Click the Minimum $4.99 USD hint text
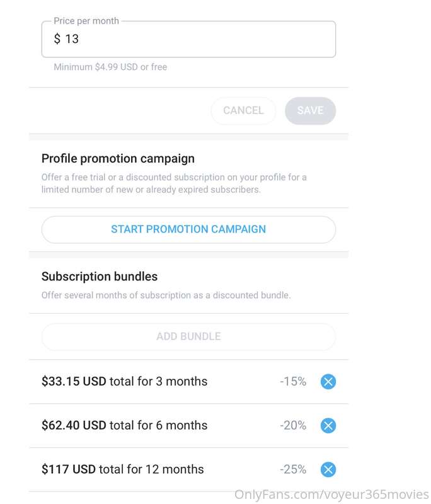This screenshot has width=431, height=504. (110, 67)
